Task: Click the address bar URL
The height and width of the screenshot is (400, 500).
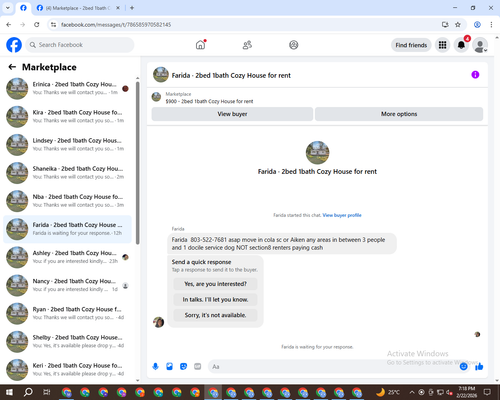Action: pyautogui.click(x=116, y=25)
